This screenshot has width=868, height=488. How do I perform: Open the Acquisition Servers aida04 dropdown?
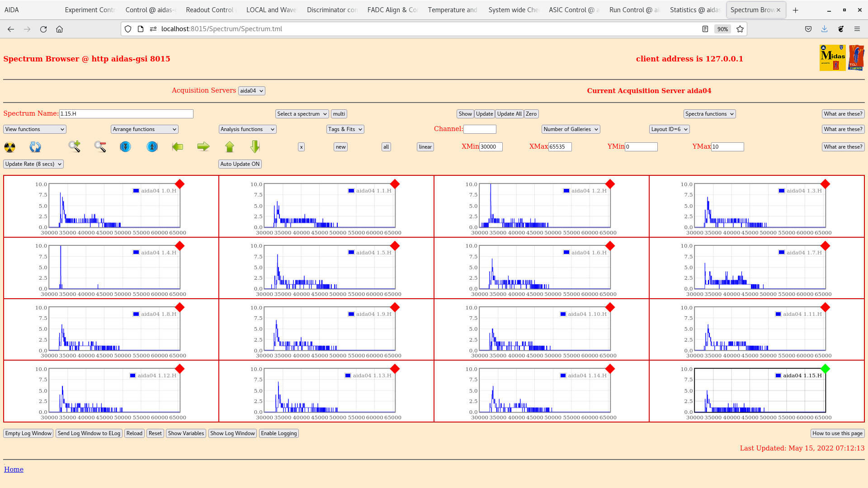(251, 91)
